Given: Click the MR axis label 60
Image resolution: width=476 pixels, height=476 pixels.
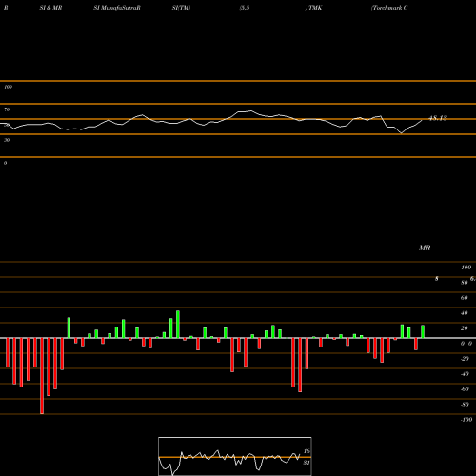Looking at the screenshot, I should (x=464, y=298).
